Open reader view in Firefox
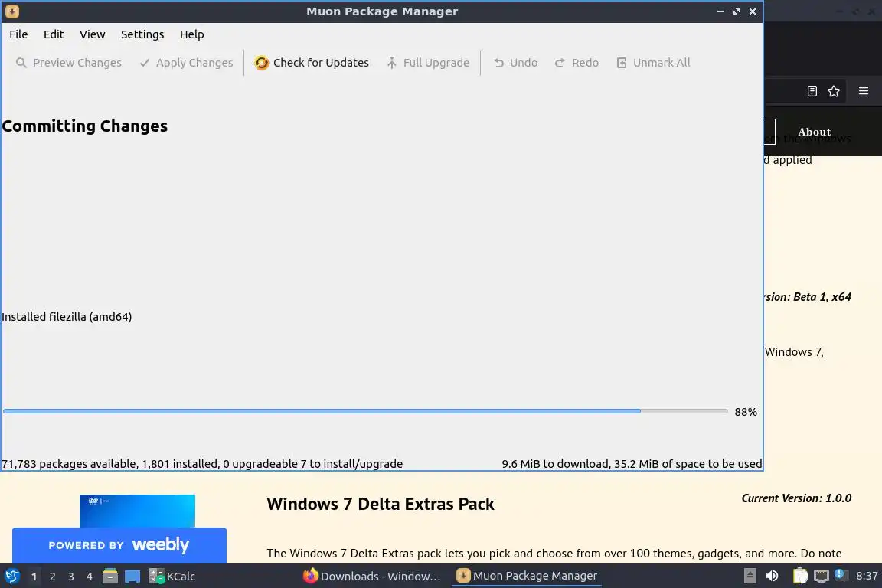 812,91
